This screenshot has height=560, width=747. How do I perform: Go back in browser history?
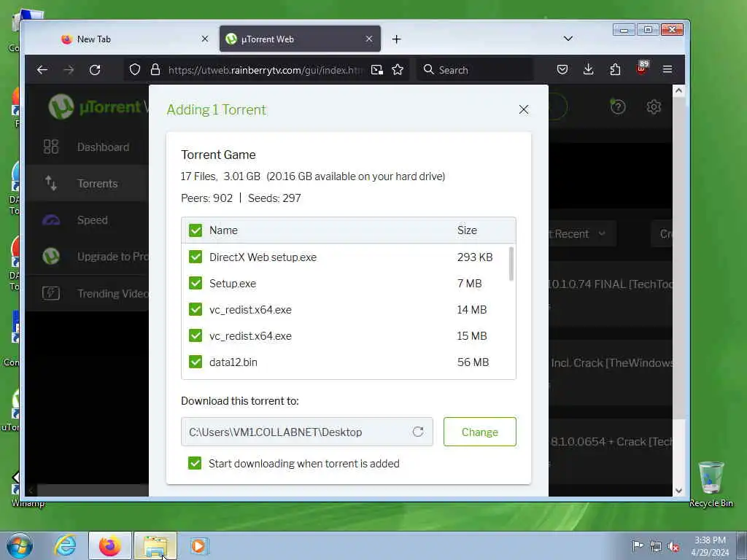click(x=42, y=70)
